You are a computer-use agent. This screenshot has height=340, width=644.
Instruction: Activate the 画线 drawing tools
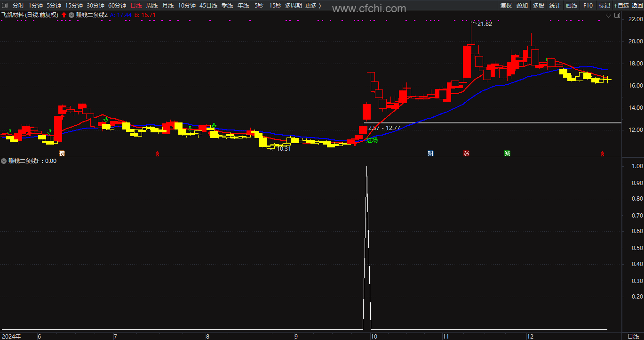click(571, 6)
